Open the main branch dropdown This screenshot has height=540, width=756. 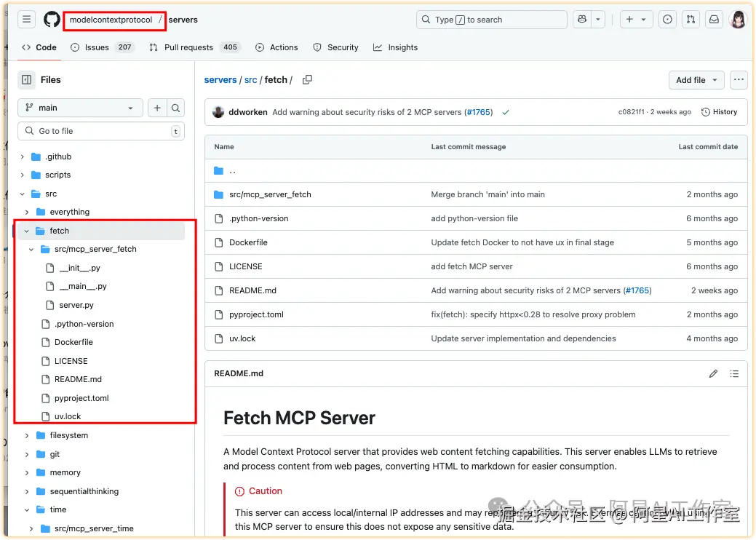click(80, 108)
